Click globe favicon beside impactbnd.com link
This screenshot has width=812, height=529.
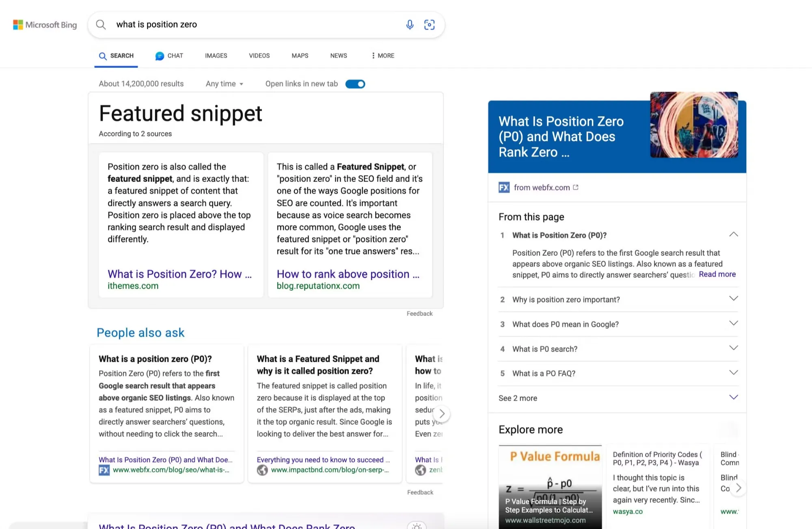click(x=262, y=470)
